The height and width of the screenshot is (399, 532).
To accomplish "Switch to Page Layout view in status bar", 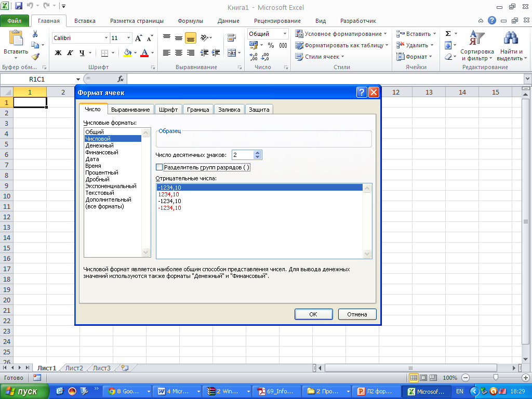I will (423, 378).
